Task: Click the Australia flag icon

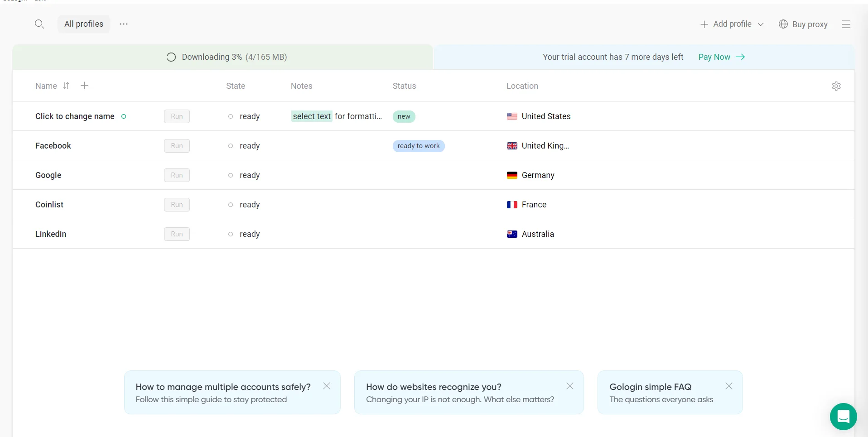Action: point(512,234)
